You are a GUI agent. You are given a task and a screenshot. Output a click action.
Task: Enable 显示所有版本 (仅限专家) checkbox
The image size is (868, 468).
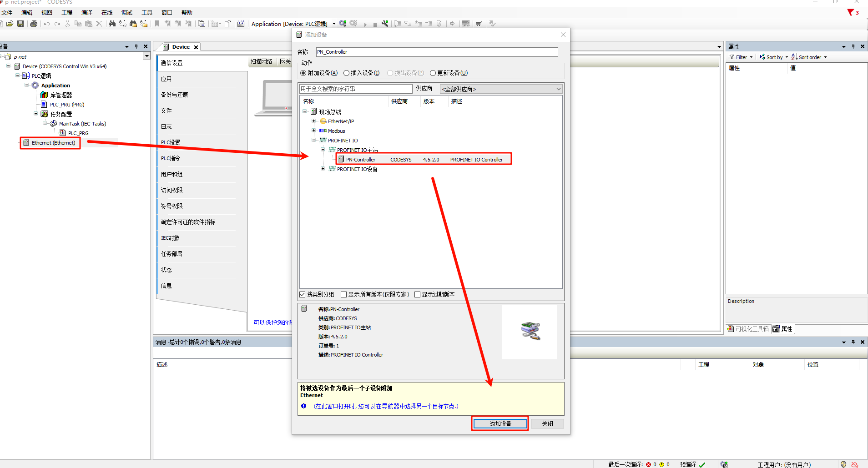point(343,295)
